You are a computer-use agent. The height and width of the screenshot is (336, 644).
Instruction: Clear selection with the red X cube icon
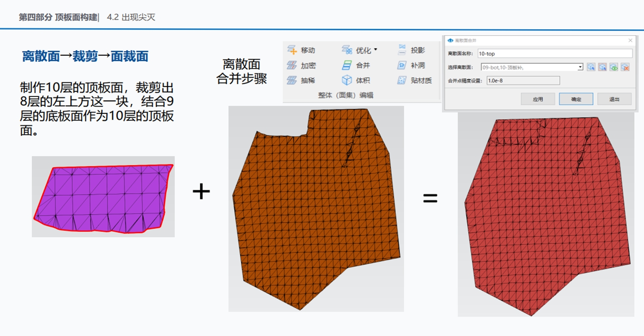[625, 67]
